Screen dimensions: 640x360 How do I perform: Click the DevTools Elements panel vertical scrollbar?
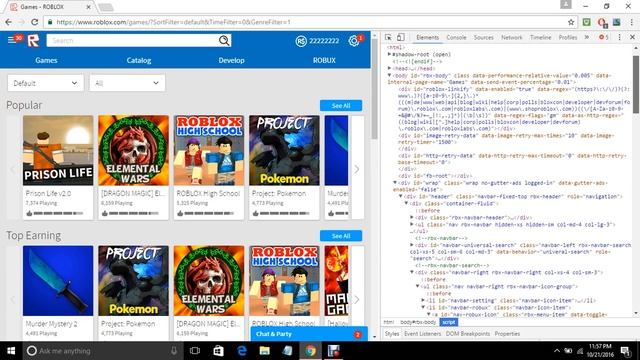(x=636, y=84)
